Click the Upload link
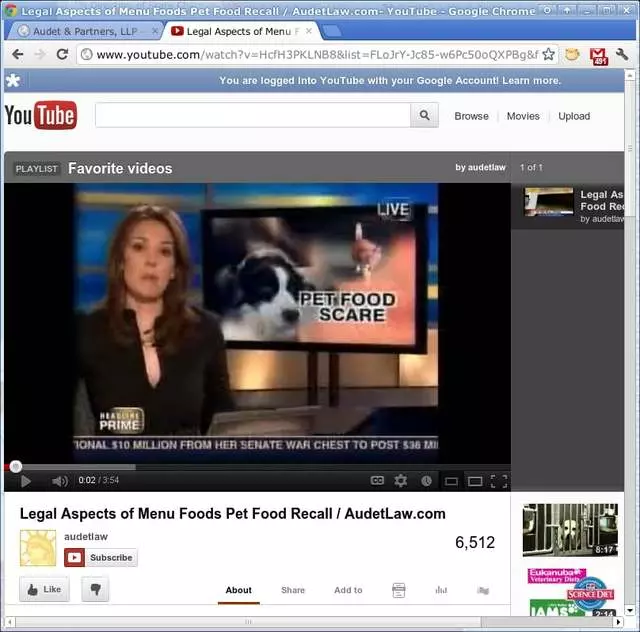 pos(574,116)
